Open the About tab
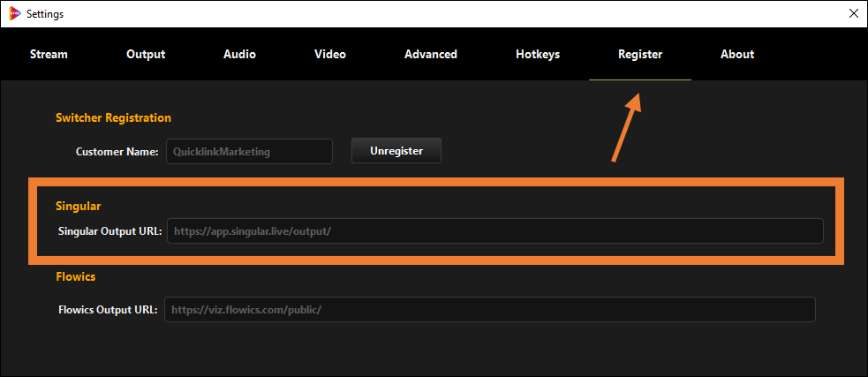Viewport: 868px width, 377px height. (736, 54)
